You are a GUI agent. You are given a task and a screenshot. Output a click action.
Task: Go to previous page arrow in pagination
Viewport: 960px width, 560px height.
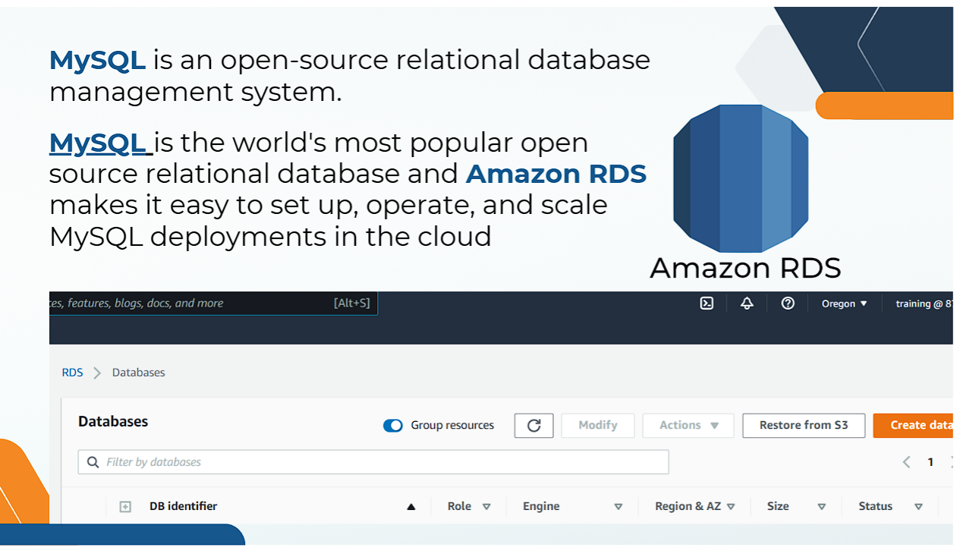click(x=906, y=462)
